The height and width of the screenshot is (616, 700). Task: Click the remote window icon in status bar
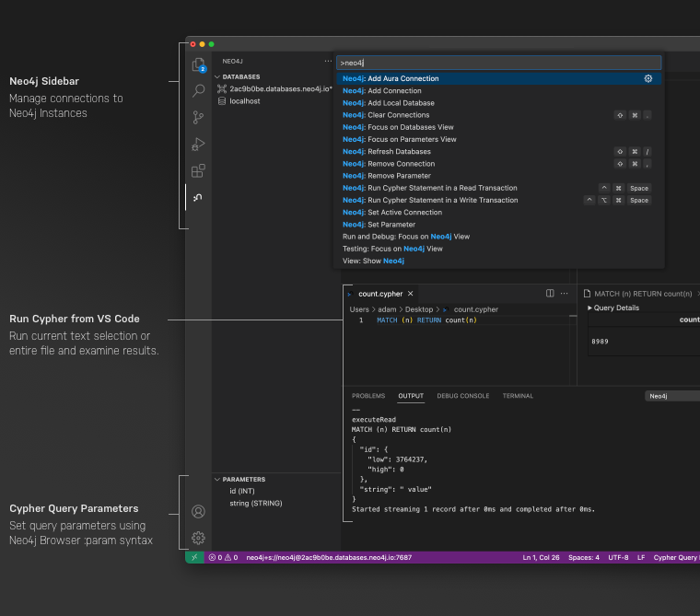point(194,557)
